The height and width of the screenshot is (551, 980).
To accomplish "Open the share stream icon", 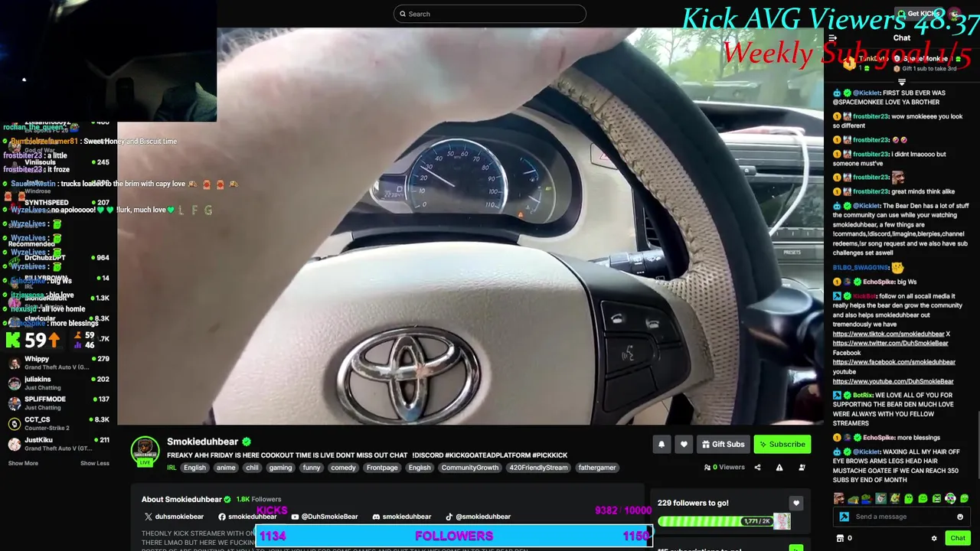I will 757,468.
